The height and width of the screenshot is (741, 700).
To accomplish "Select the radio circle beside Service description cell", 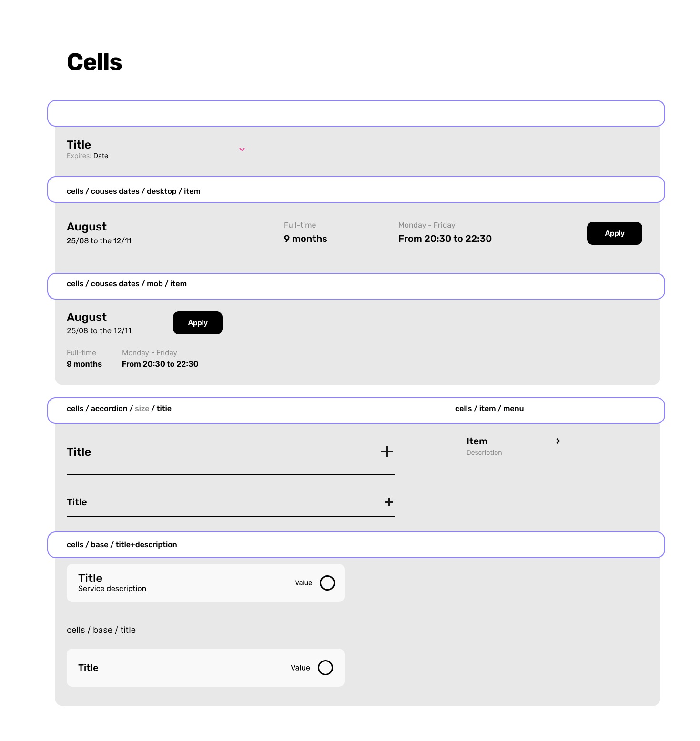I will (327, 583).
